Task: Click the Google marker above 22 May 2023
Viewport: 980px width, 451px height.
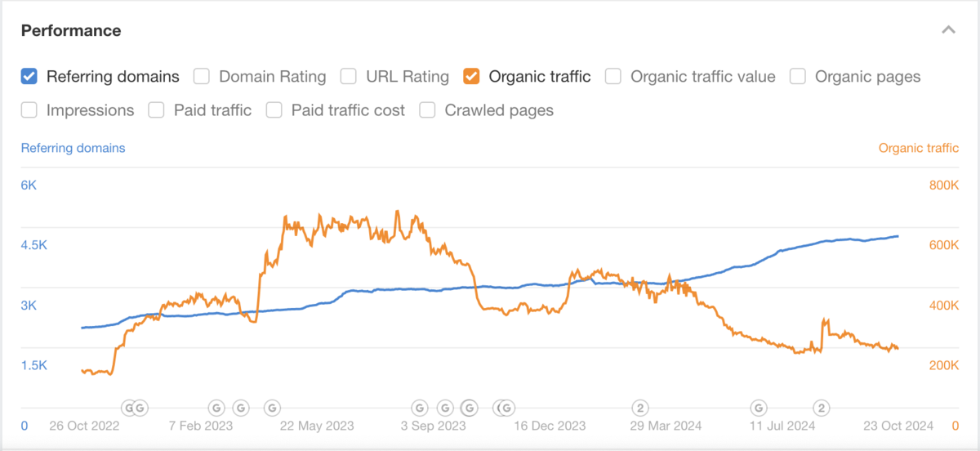Action: tap(272, 407)
